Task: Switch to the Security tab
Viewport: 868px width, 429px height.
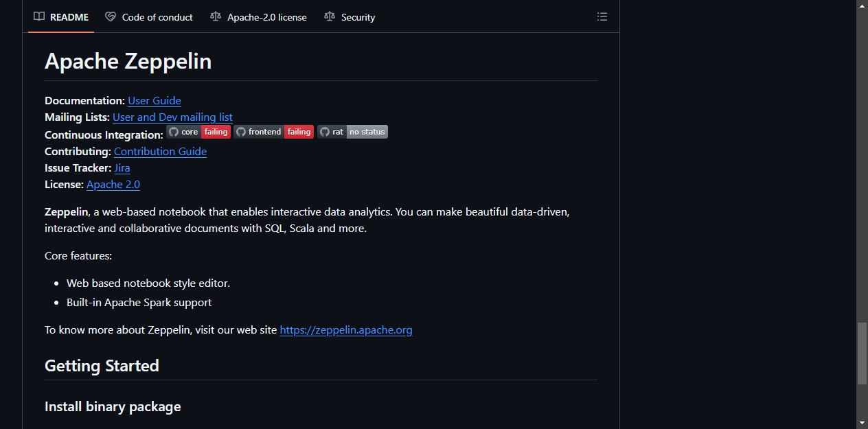Action: click(350, 16)
